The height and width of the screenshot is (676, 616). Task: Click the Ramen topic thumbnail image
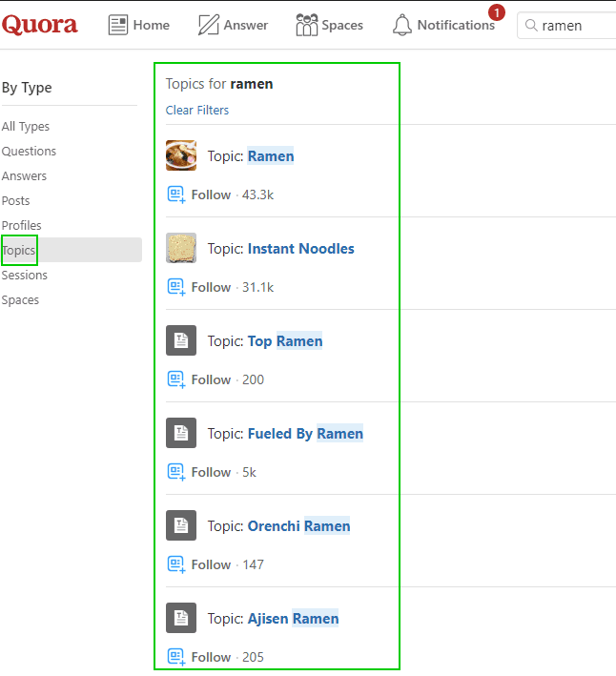181,155
